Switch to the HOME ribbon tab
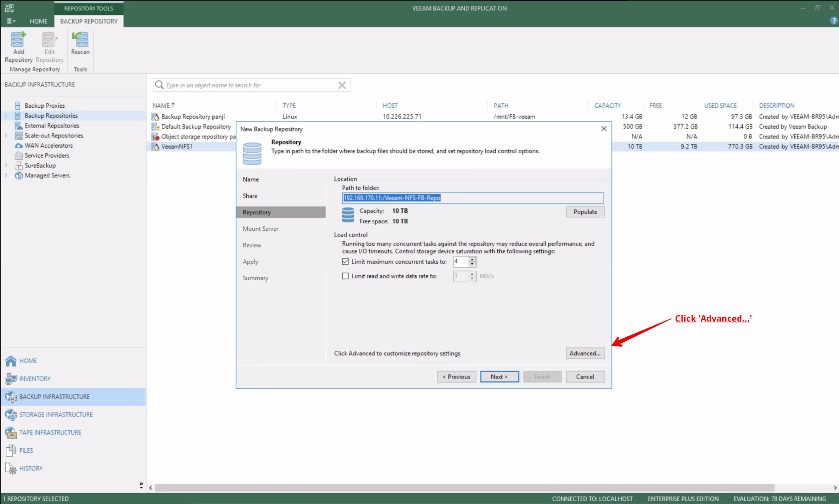 point(38,21)
